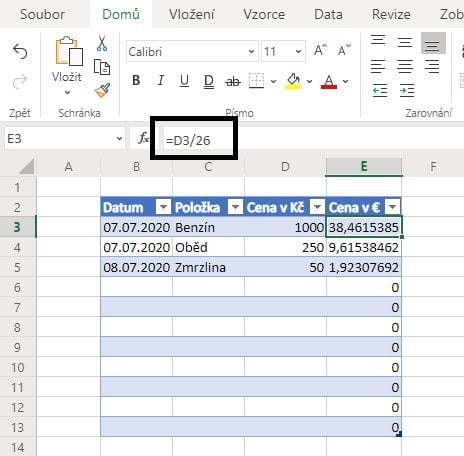Viewport: 464px width, 456px height.
Task: Increase font size with larger A icon
Action: tap(321, 51)
